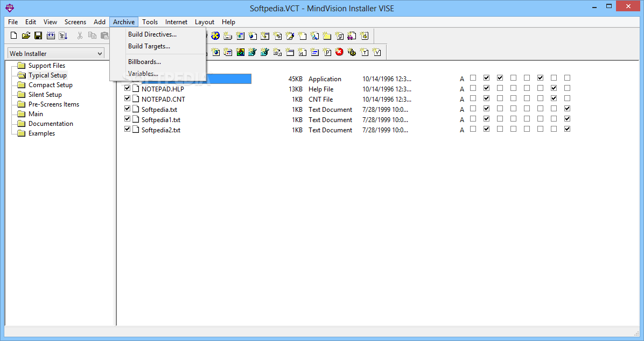Uncheck the include box beside Softpedia2.txt
This screenshot has width=644, height=341.
click(127, 129)
